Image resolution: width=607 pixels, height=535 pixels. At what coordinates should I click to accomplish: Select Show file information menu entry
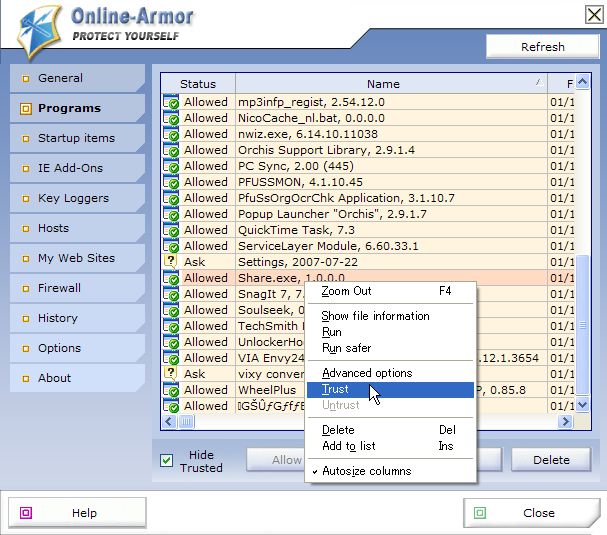coord(391,316)
